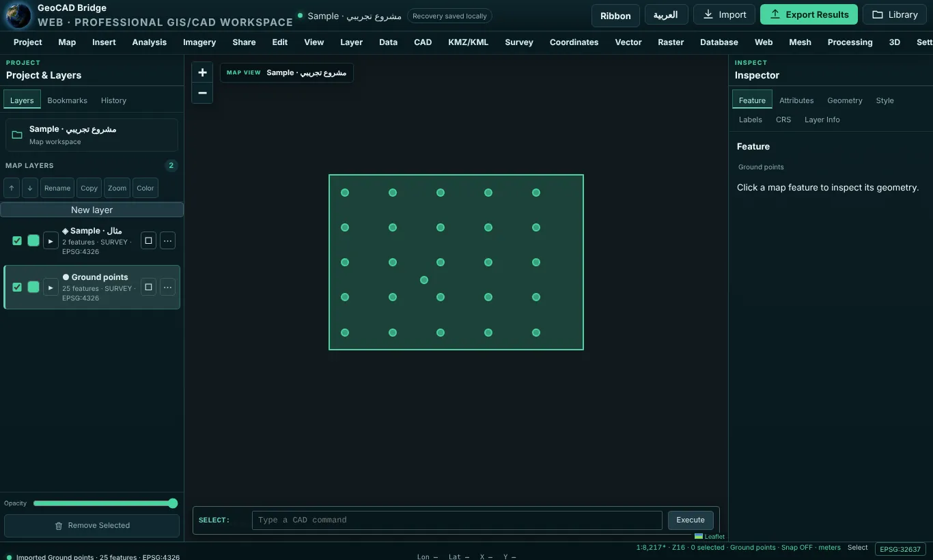Switch to the Bookmarks tab

(x=67, y=100)
